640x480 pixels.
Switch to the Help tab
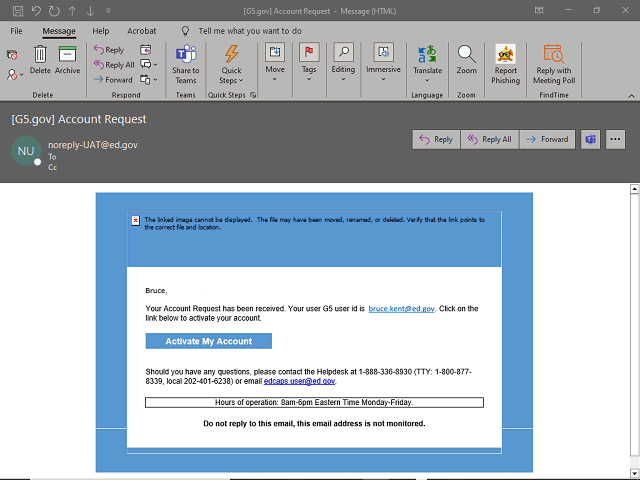(100, 31)
